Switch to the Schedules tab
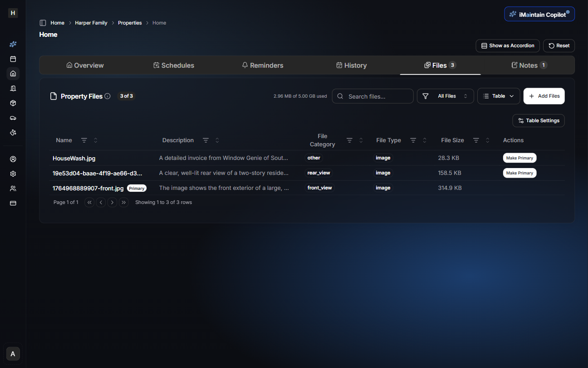The height and width of the screenshot is (368, 588). (x=174, y=65)
